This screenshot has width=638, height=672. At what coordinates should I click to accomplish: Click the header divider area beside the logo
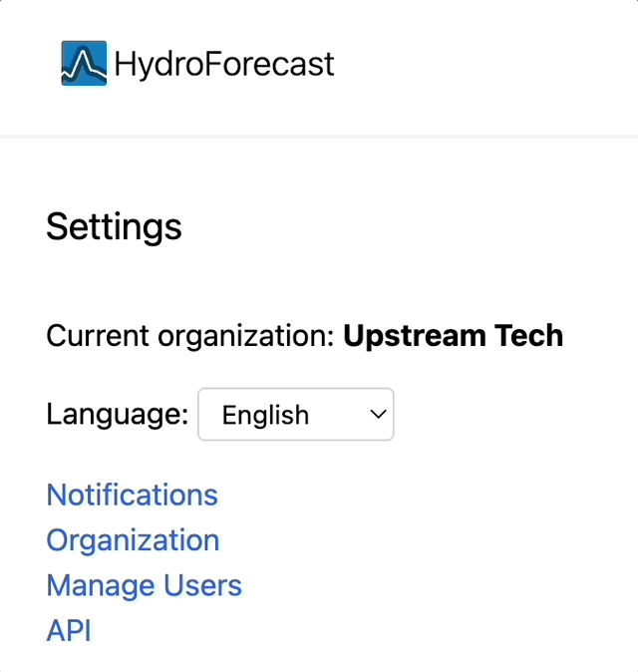click(x=319, y=137)
